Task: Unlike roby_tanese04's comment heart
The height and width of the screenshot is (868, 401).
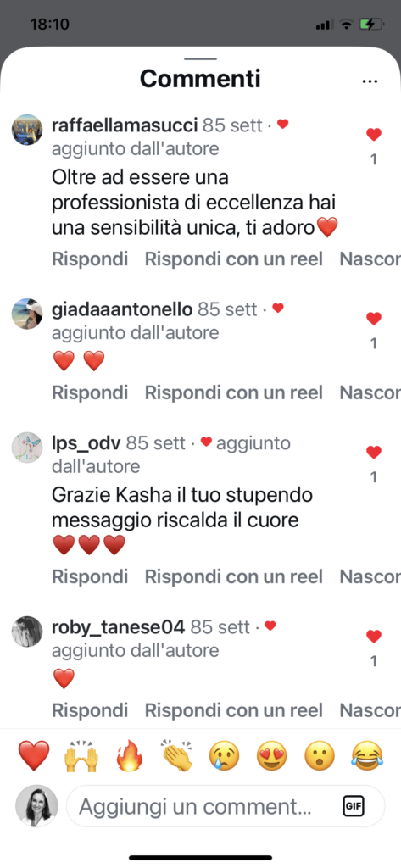Action: pos(374,636)
